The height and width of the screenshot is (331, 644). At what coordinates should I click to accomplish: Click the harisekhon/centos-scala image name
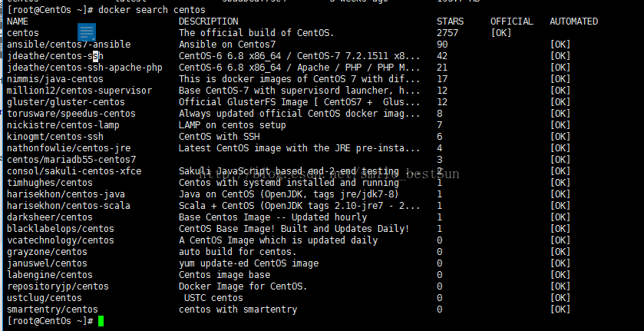(x=68, y=206)
